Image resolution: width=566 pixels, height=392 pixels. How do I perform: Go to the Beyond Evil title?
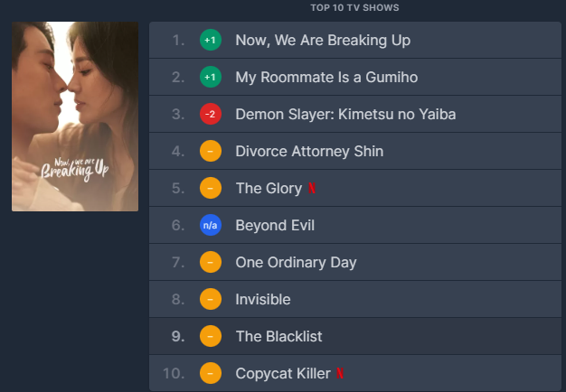(275, 226)
